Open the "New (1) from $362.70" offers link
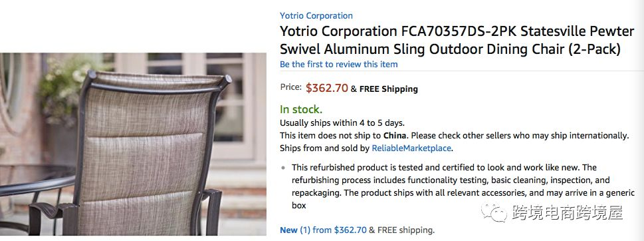Screen dimensions: 644x241 pos(323,230)
